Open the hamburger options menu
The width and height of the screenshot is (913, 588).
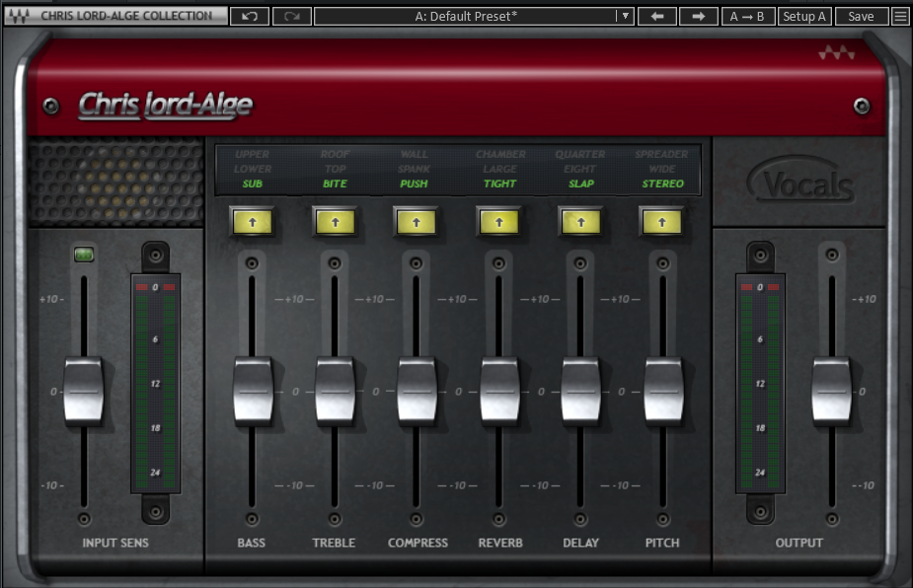900,17
